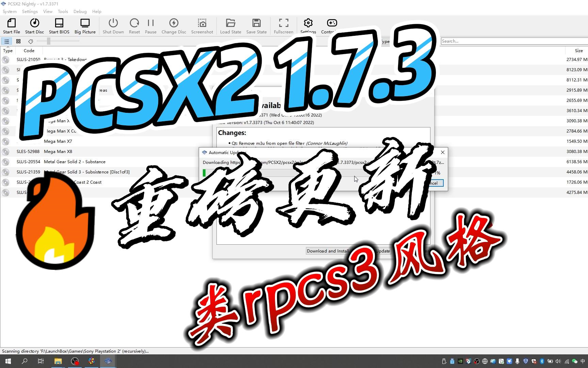Click the Scanning directory status bar text

click(x=75, y=351)
